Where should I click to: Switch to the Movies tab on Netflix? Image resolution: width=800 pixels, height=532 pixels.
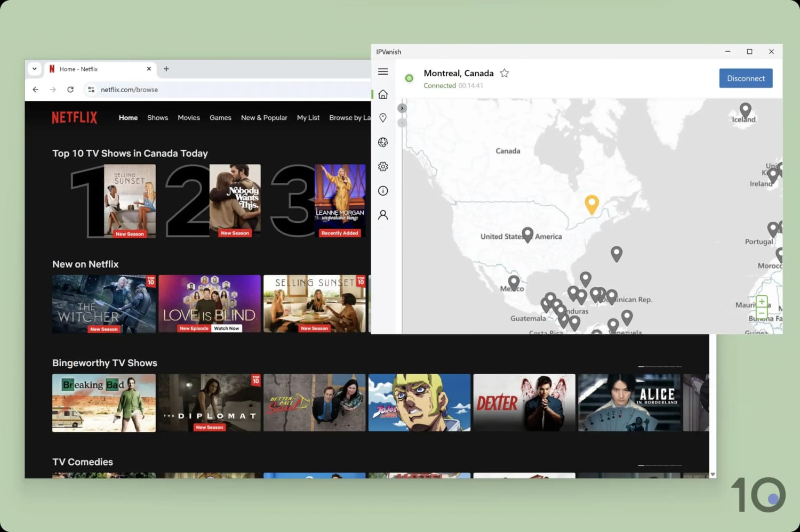(x=189, y=118)
